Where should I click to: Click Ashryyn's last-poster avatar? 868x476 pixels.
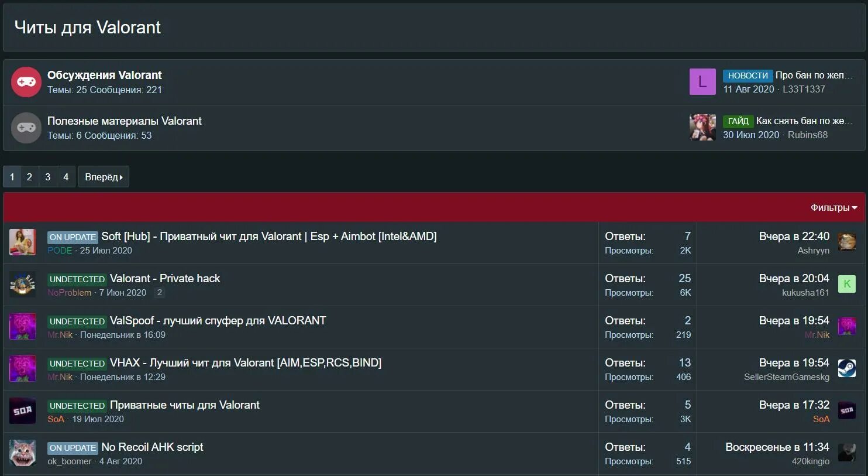click(847, 242)
